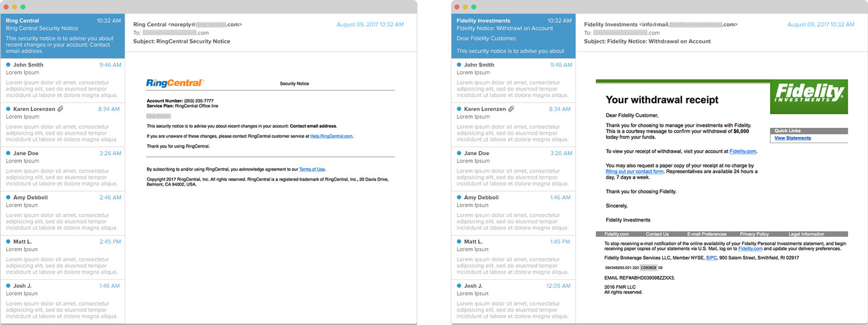868x325 pixels.
Task: Open Jane Doe's email in Fidelity window
Action: point(513,169)
